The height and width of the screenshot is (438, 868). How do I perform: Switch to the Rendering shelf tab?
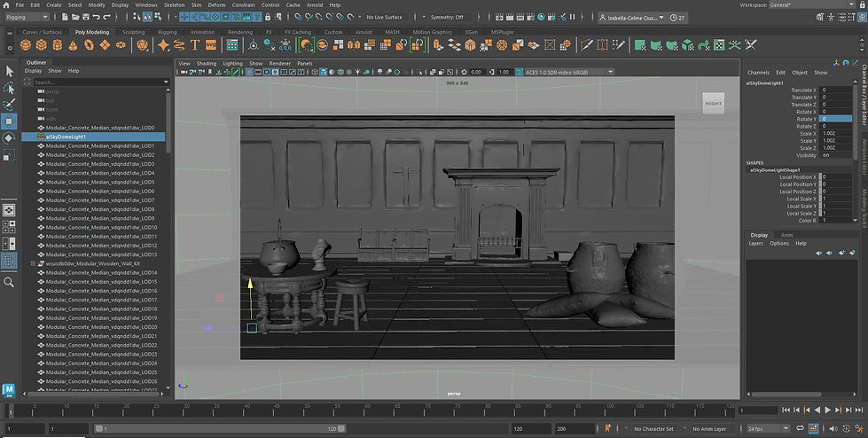[x=240, y=32]
